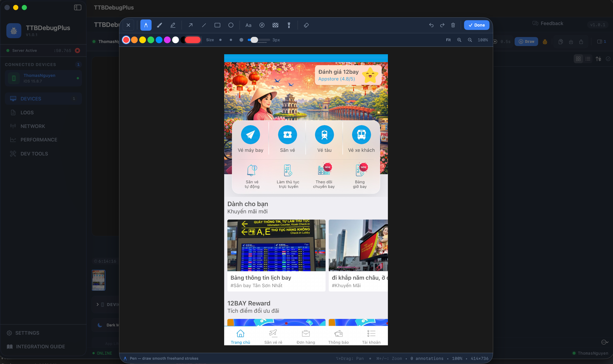Open the sort order control above the screenshot list
The height and width of the screenshot is (364, 613).
coord(599,59)
